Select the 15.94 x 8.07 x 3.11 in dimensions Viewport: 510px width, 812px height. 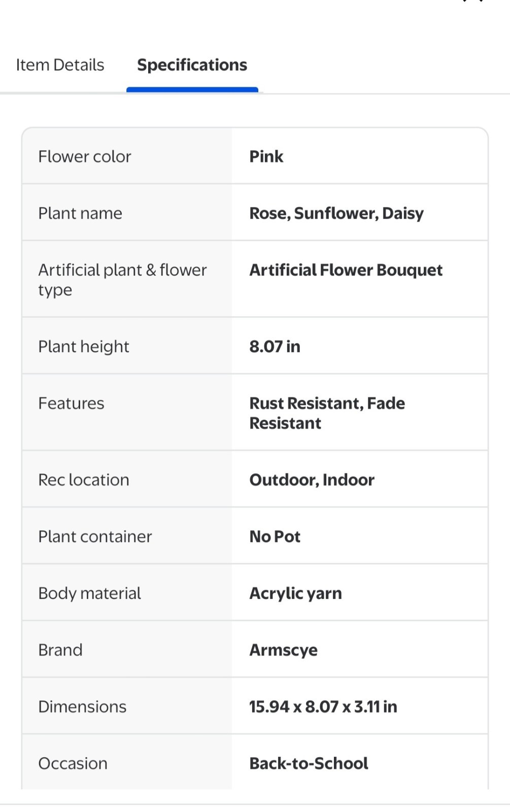(323, 706)
